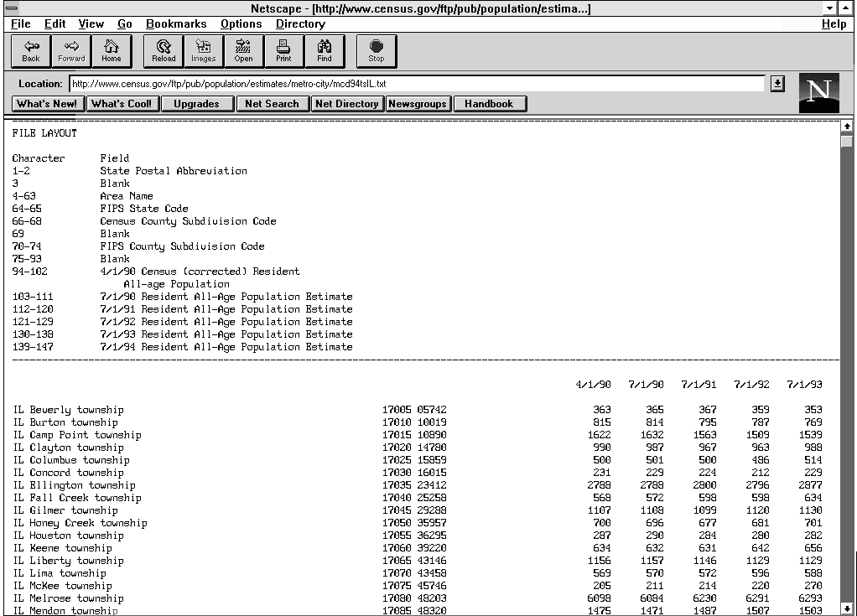This screenshot has width=857, height=616.
Task: Click the What's New! button
Action: [x=47, y=104]
